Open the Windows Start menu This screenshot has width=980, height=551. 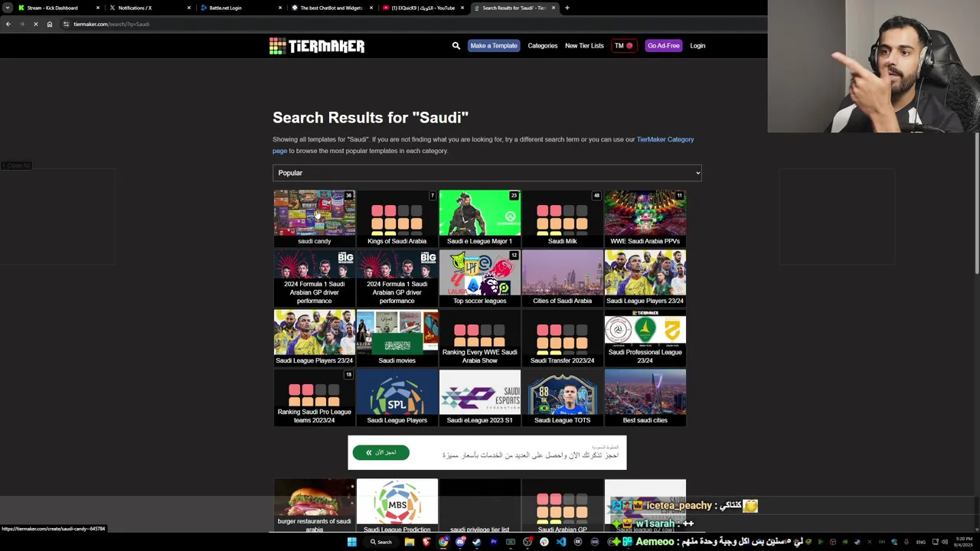click(x=351, y=543)
